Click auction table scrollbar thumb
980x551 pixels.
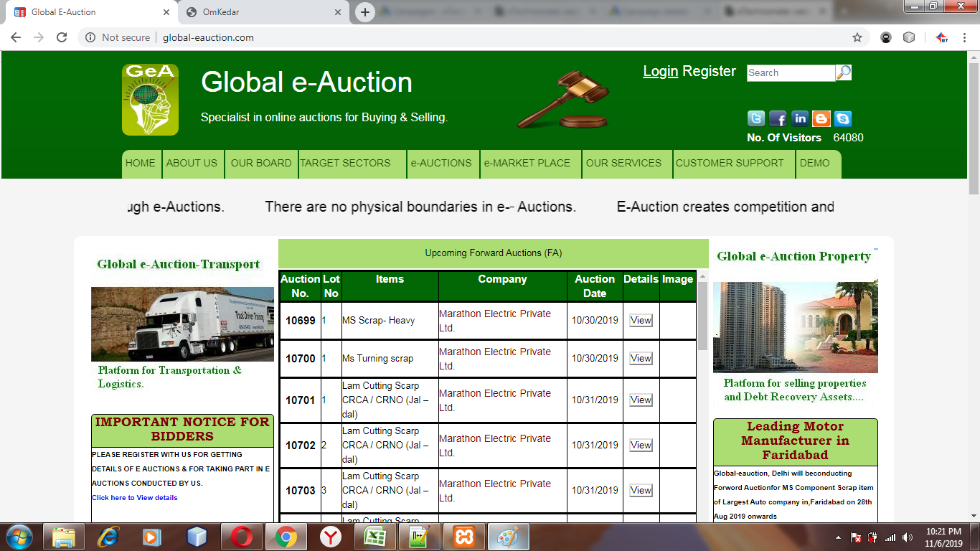(702, 316)
